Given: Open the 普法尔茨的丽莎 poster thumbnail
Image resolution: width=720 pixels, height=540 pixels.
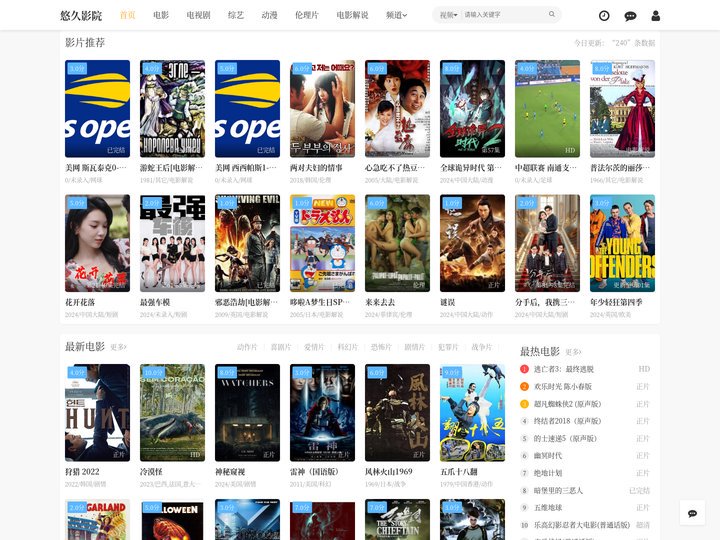Looking at the screenshot, I should [622, 109].
